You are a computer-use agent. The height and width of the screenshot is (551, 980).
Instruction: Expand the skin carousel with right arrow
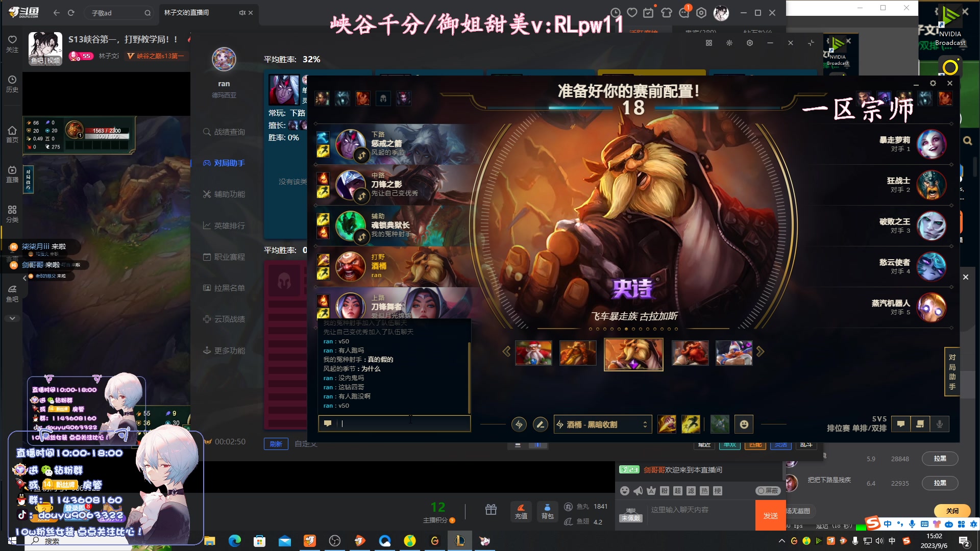pyautogui.click(x=761, y=352)
